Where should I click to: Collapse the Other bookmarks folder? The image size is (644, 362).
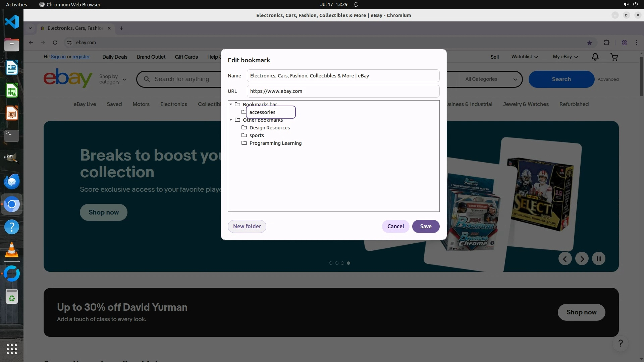point(231,120)
